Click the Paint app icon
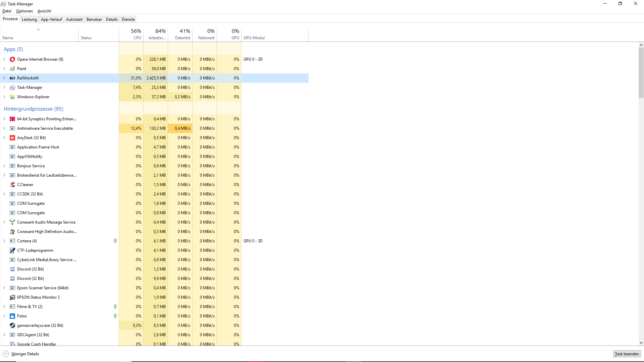This screenshot has height=362, width=644. [x=12, y=69]
